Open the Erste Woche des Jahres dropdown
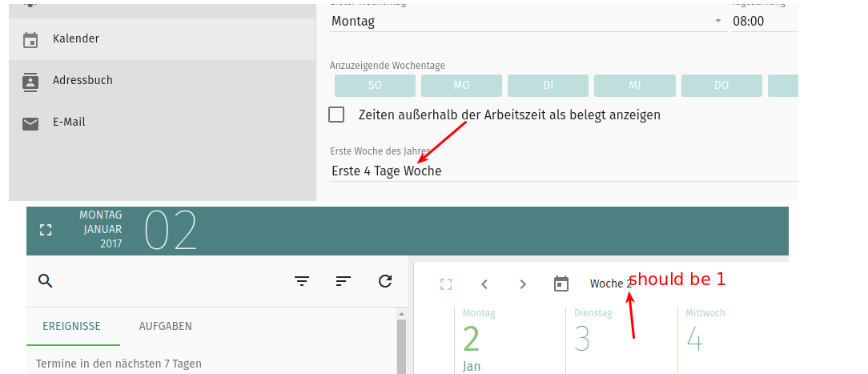 pos(561,171)
